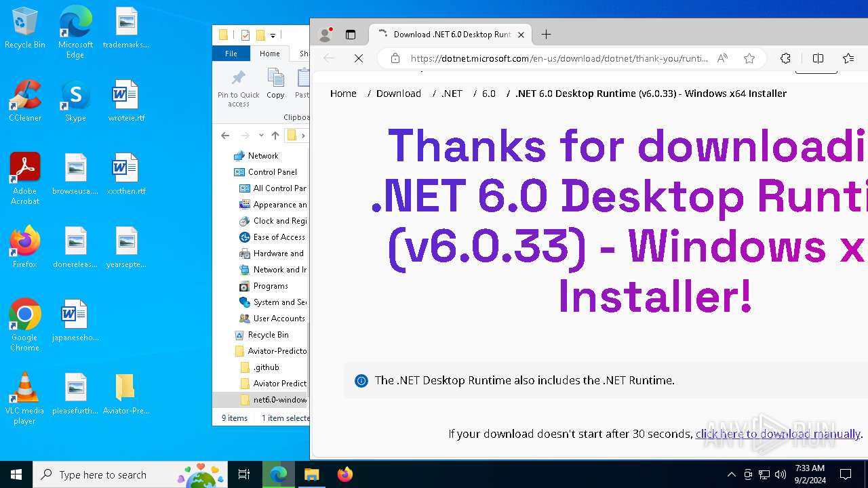Screen dimensions: 868x488
Task: Open yearsepte image file on the desktop
Action: tap(126, 247)
